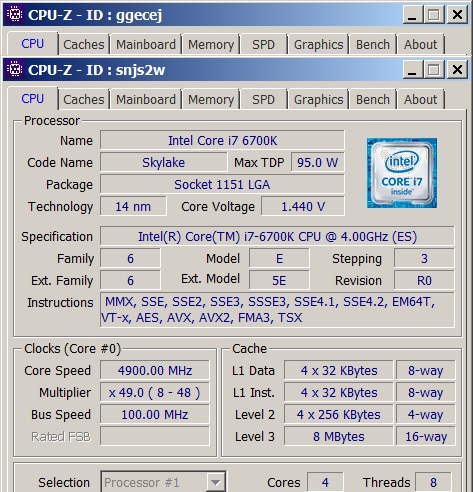The image size is (473, 492).
Task: Click the Core Voltage value 1.440 V
Action: tap(303, 206)
